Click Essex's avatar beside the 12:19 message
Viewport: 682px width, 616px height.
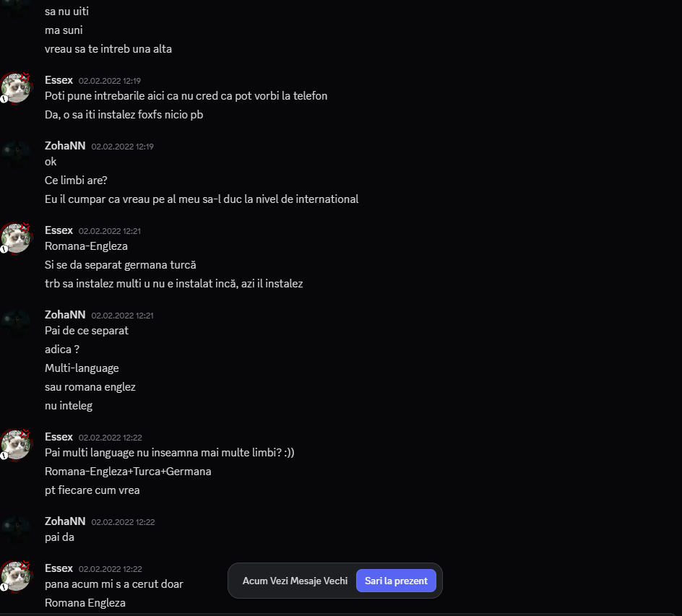[x=16, y=87]
